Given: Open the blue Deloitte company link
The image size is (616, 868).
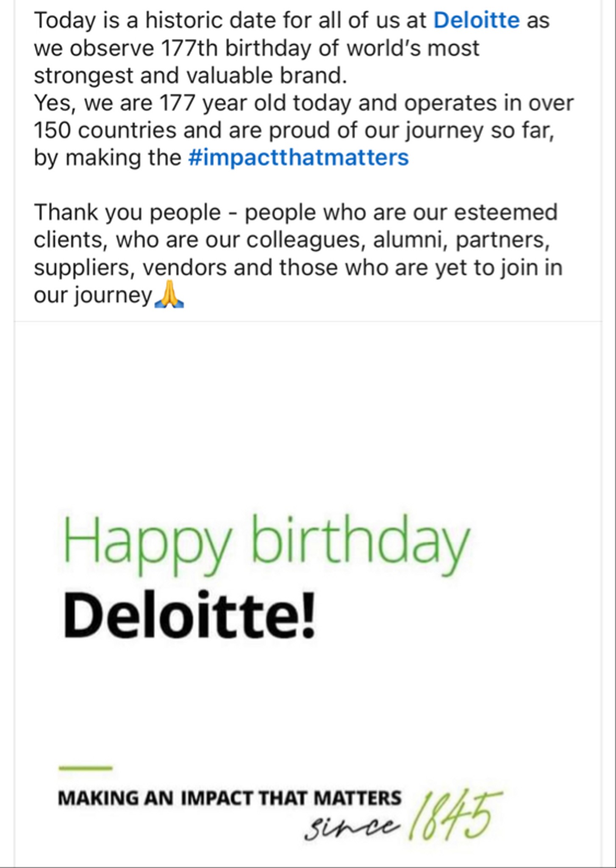Looking at the screenshot, I should (x=476, y=20).
